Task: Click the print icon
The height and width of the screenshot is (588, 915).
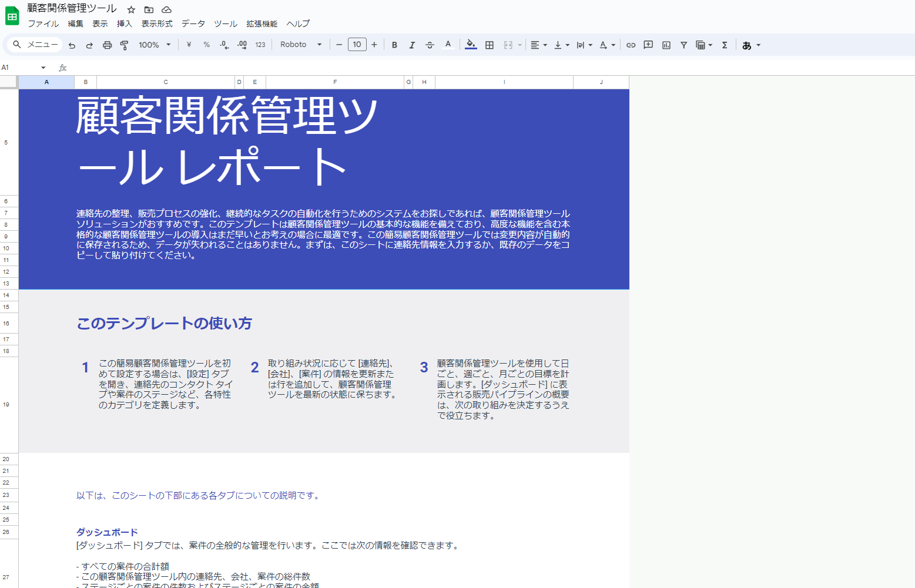Action: tap(107, 45)
